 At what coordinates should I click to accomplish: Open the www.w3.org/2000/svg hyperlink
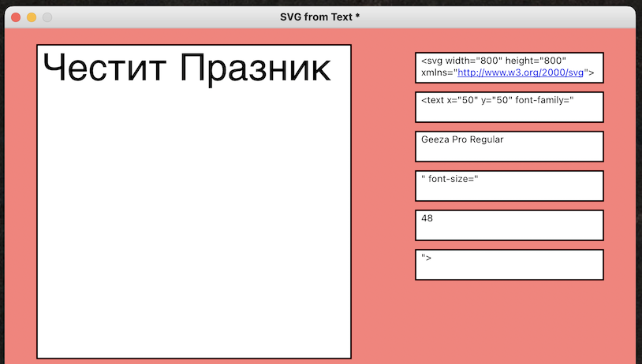pos(521,72)
